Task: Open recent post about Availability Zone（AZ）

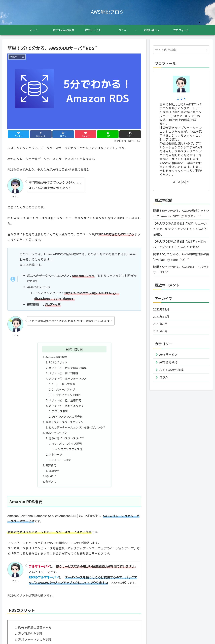Action: (181, 257)
